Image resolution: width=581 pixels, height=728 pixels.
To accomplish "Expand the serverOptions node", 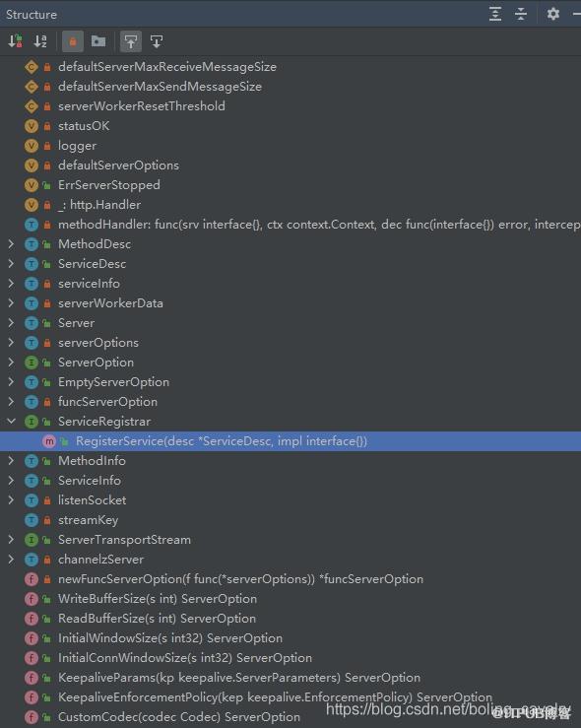I will click(11, 343).
